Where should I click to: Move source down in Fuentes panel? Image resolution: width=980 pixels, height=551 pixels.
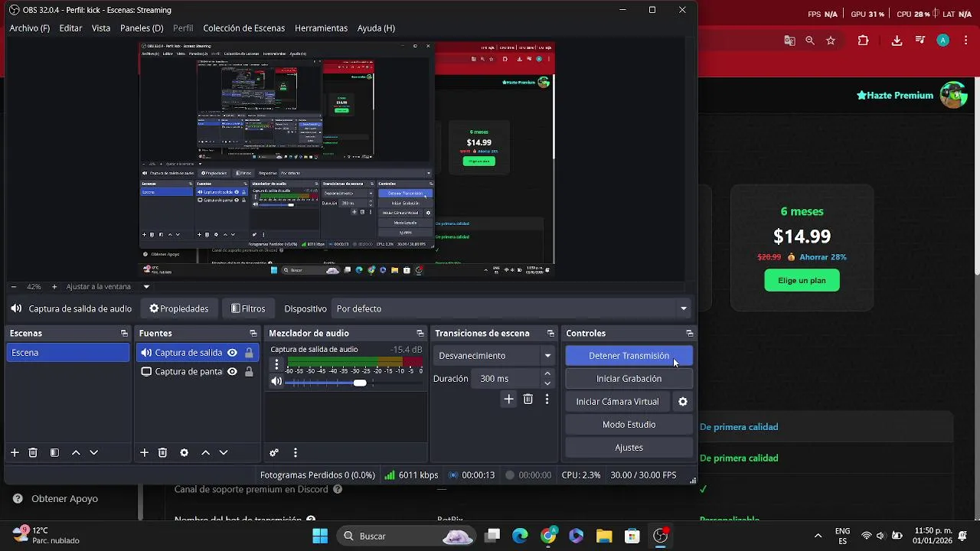(224, 453)
